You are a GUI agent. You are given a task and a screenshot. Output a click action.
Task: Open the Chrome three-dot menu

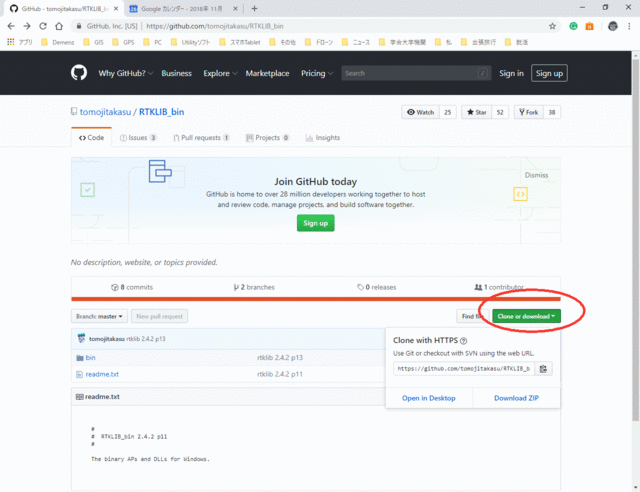pyautogui.click(x=629, y=26)
